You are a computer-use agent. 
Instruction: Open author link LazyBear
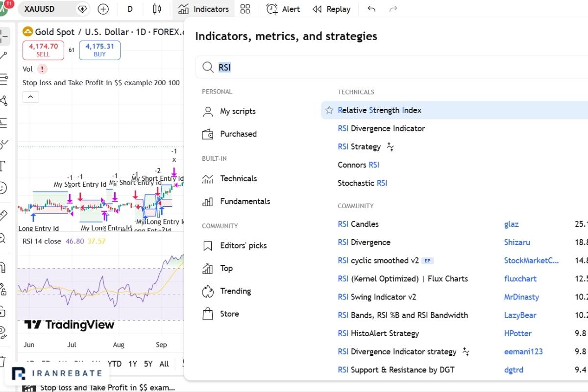pos(520,315)
